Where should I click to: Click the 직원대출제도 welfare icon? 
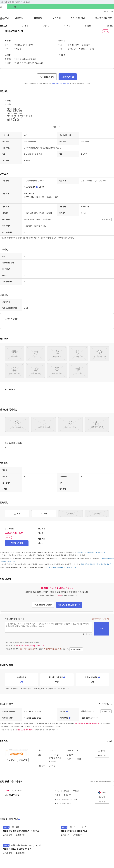click(36, 371)
